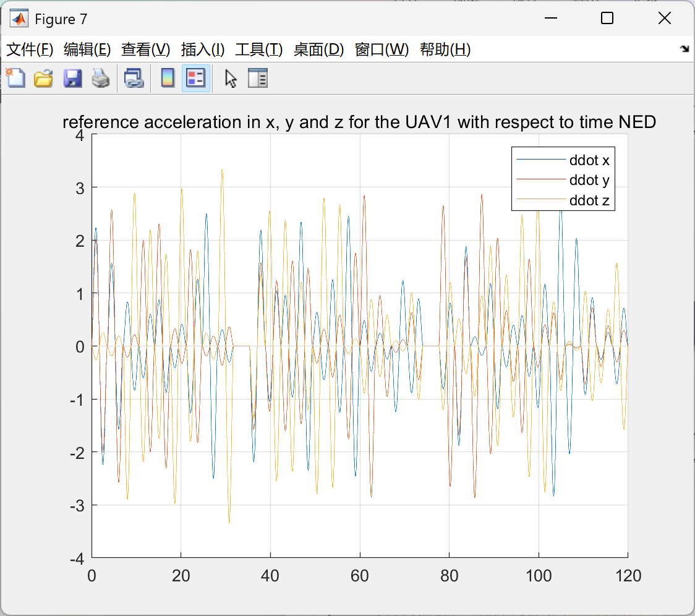
Task: Click the orange line sample in legend
Action: pyautogui.click(x=541, y=179)
